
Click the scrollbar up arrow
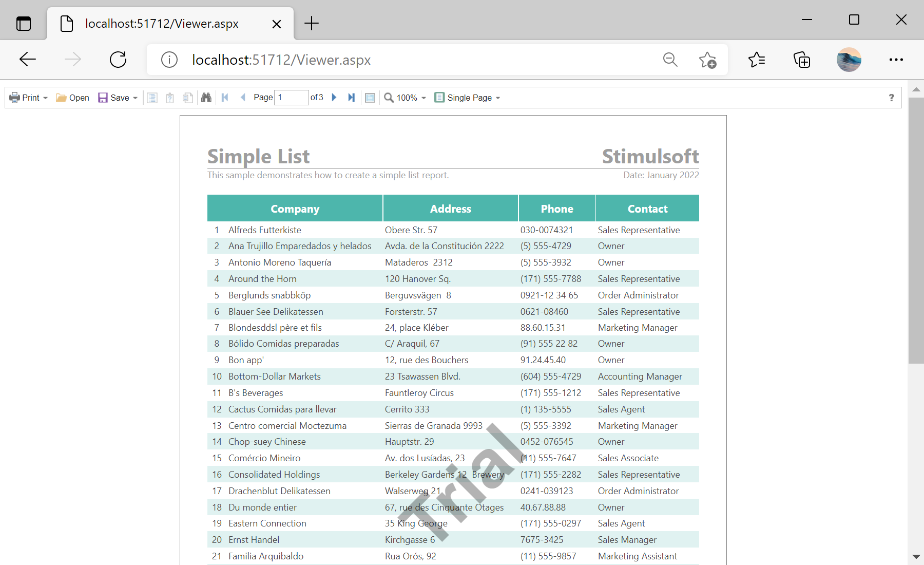916,89
